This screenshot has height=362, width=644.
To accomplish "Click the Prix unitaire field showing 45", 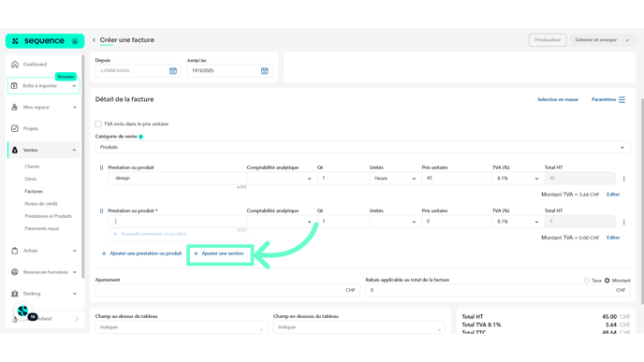I will point(457,178).
